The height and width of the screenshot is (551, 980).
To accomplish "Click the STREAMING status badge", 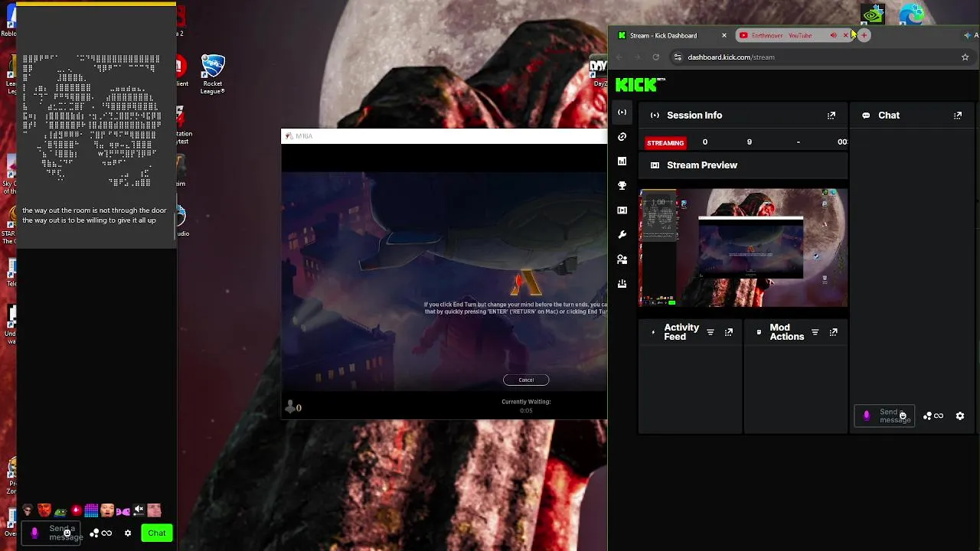I will tap(665, 143).
